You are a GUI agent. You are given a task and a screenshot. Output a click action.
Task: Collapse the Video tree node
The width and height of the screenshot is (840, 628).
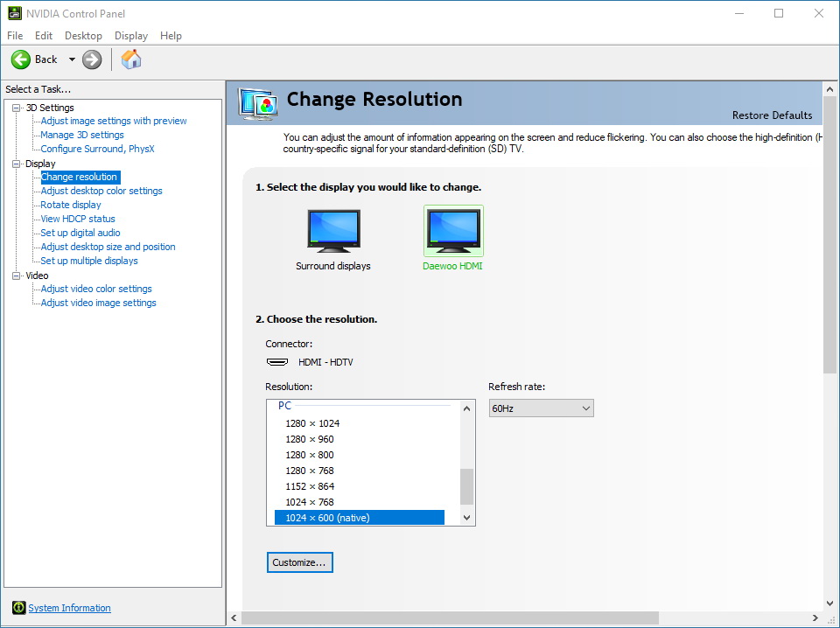pyautogui.click(x=16, y=276)
